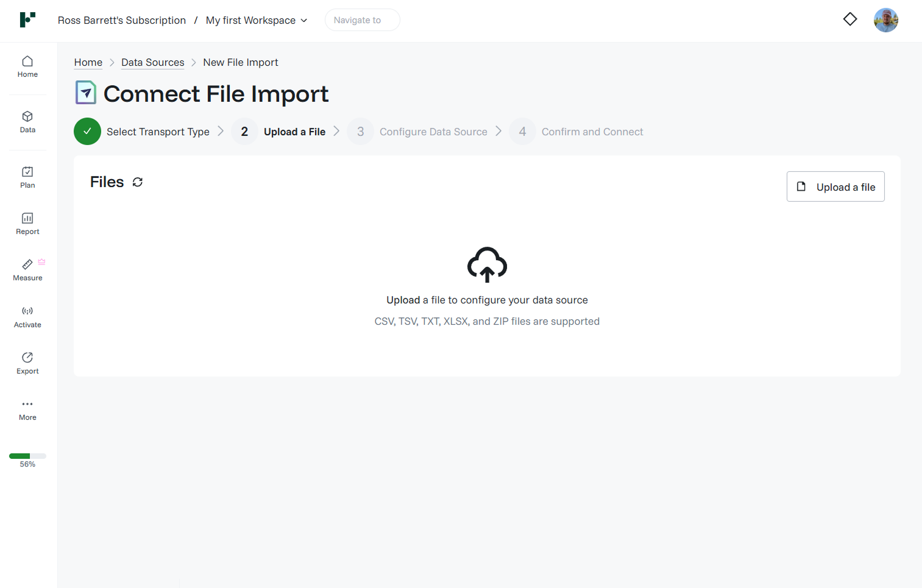Open the Measure section in sidebar
This screenshot has height=588, width=922.
pyautogui.click(x=27, y=271)
